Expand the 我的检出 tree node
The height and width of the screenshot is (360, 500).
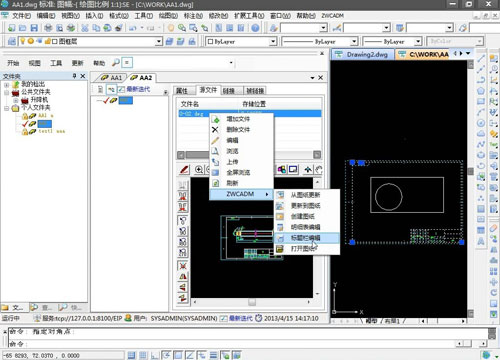7,84
